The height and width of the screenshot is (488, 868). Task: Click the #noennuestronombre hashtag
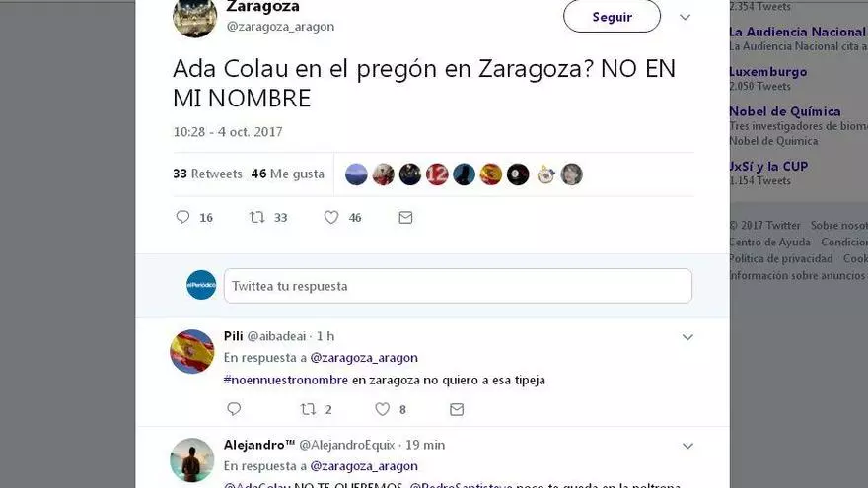coord(286,380)
